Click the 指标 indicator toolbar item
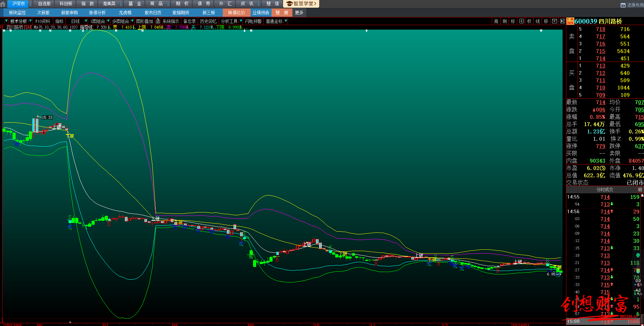The height and width of the screenshot is (326, 644). pyautogui.click(x=60, y=21)
